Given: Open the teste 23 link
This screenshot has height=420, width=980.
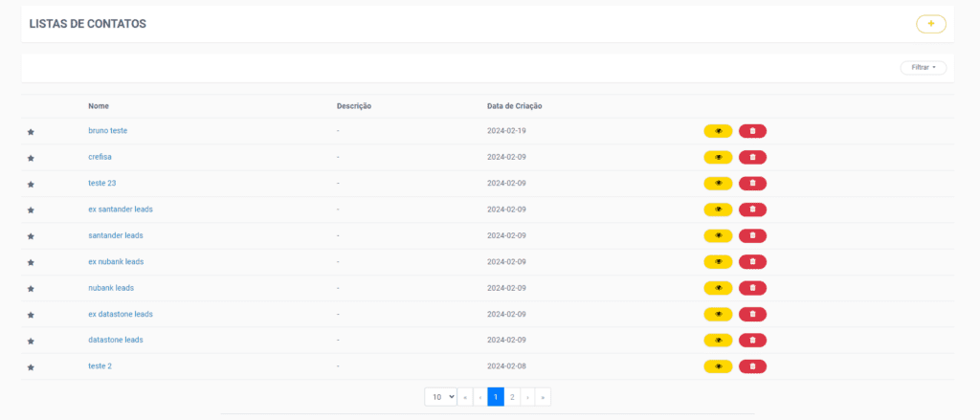Looking at the screenshot, I should (101, 183).
